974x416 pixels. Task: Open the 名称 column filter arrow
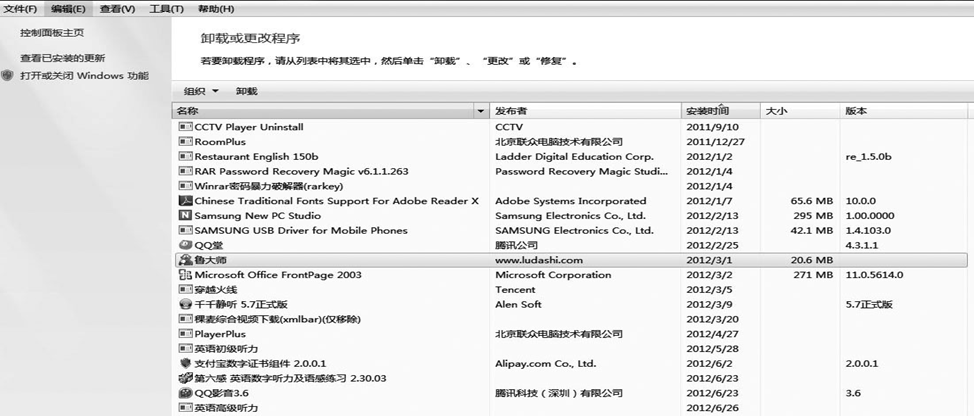click(481, 112)
